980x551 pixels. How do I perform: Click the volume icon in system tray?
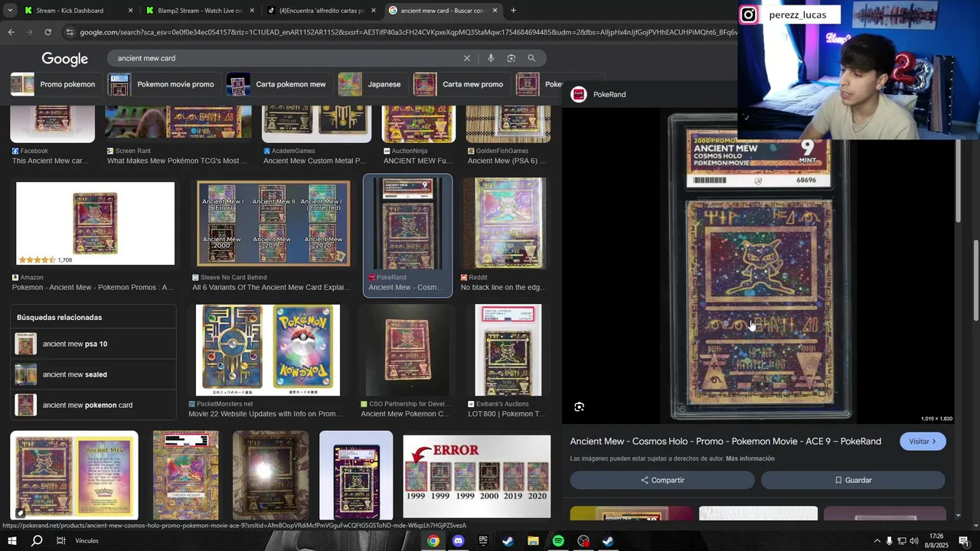(914, 541)
